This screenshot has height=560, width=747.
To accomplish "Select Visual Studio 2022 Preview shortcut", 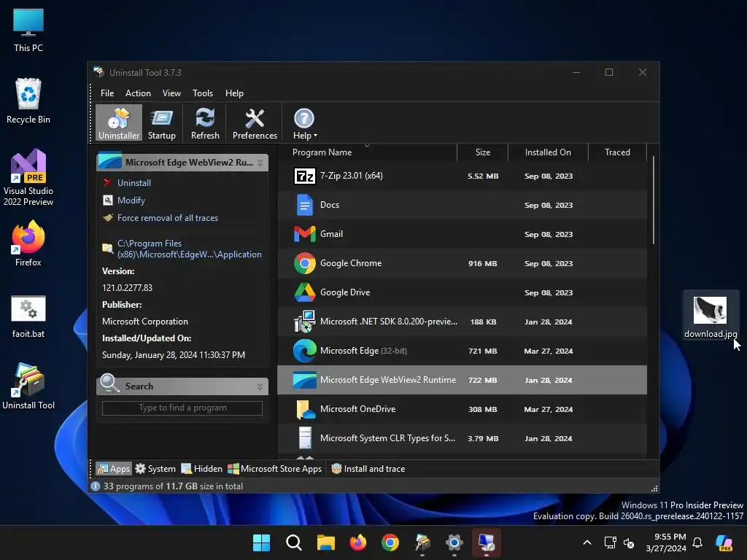I will coord(28,178).
